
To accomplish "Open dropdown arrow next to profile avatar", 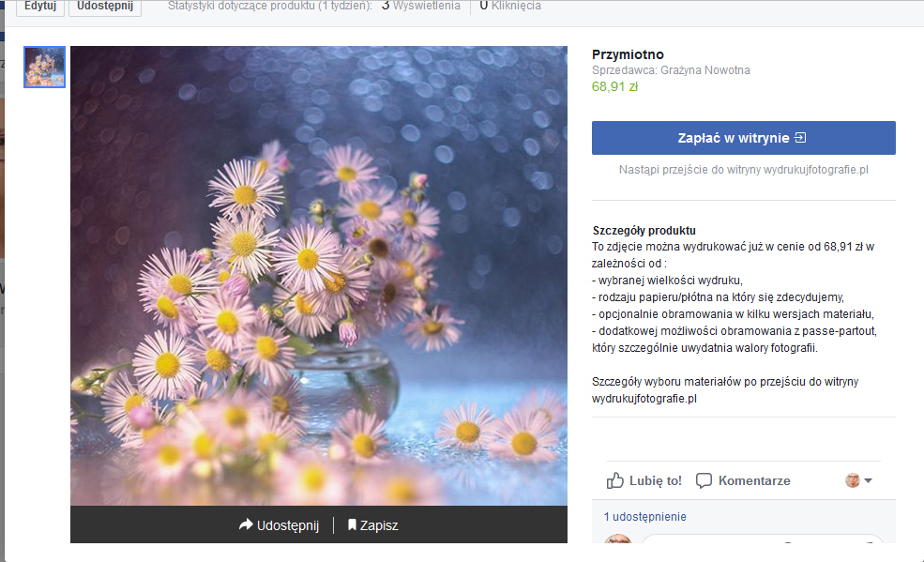I will coord(869,481).
